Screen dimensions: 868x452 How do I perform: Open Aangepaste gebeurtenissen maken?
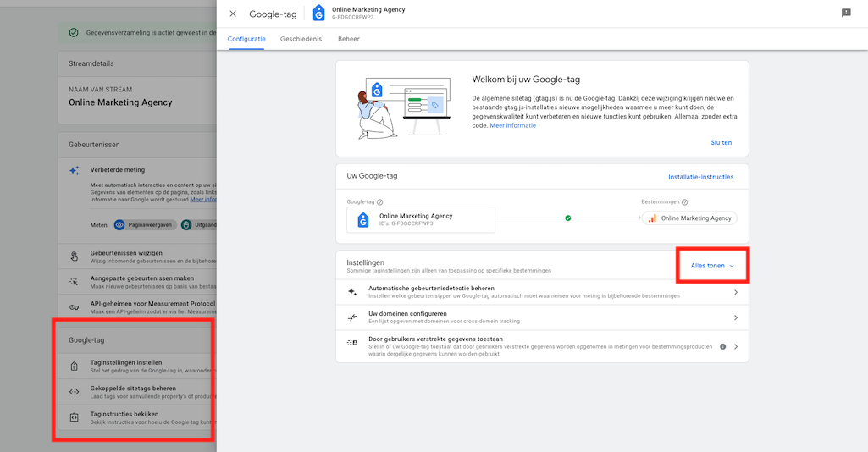(137, 282)
